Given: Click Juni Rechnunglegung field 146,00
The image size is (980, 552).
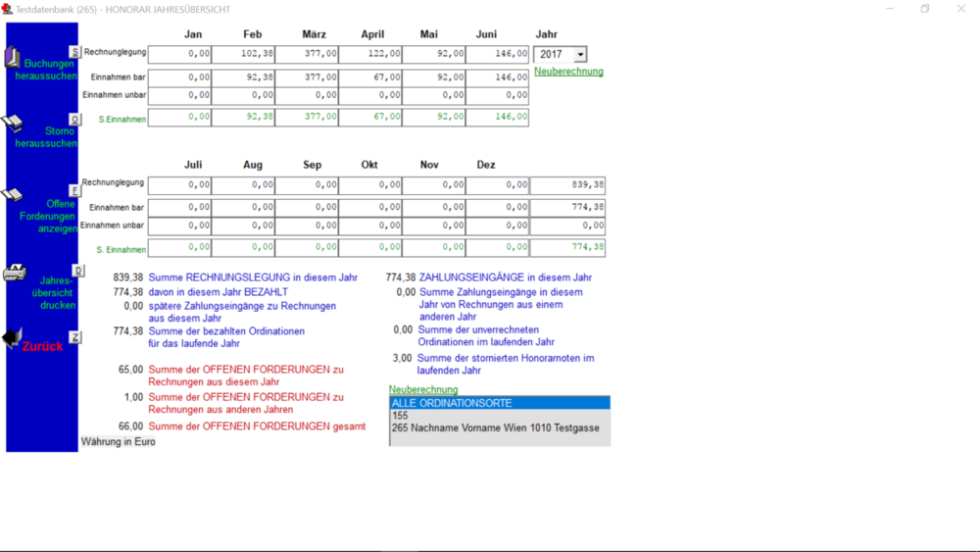Looking at the screenshot, I should [x=498, y=54].
